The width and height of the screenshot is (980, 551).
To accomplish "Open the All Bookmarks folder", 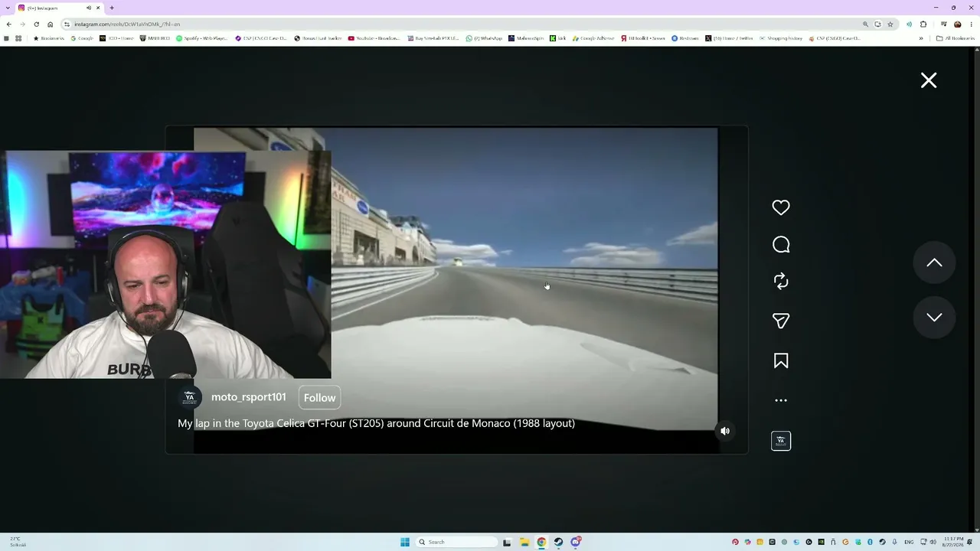I will [955, 38].
